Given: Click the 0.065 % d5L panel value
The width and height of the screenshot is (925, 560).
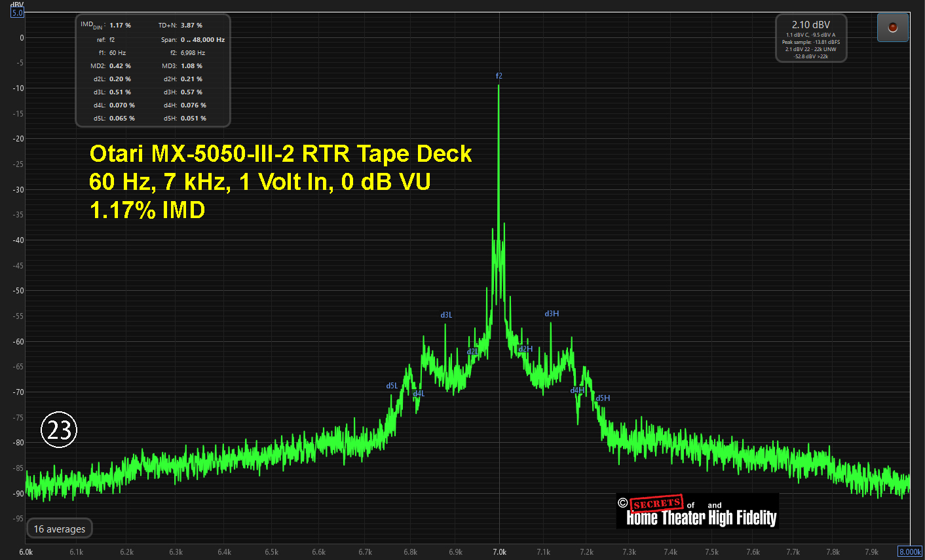Looking at the screenshot, I should [122, 118].
